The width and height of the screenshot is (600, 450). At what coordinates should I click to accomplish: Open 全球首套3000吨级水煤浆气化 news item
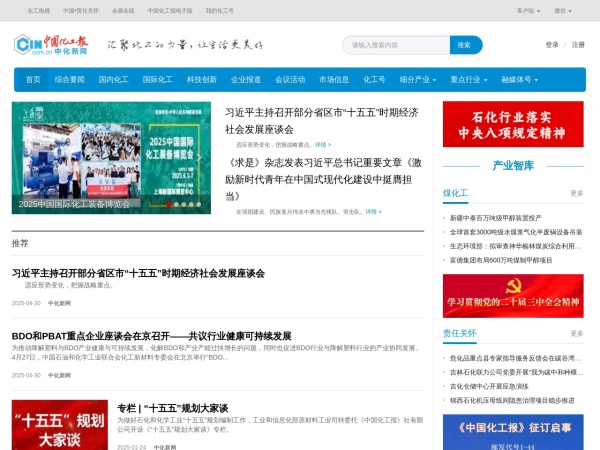pos(516,232)
